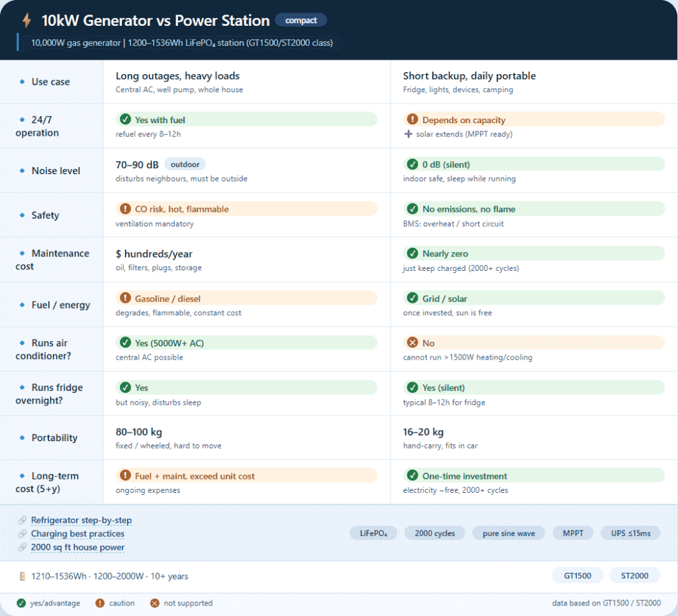The width and height of the screenshot is (678, 616).
Task: Select the Noise level row label
Action: 56,171
